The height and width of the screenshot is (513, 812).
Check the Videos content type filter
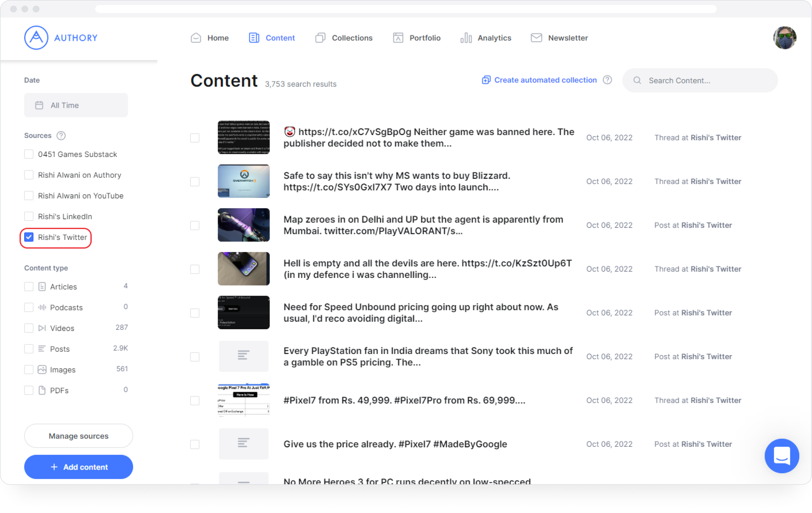[29, 328]
